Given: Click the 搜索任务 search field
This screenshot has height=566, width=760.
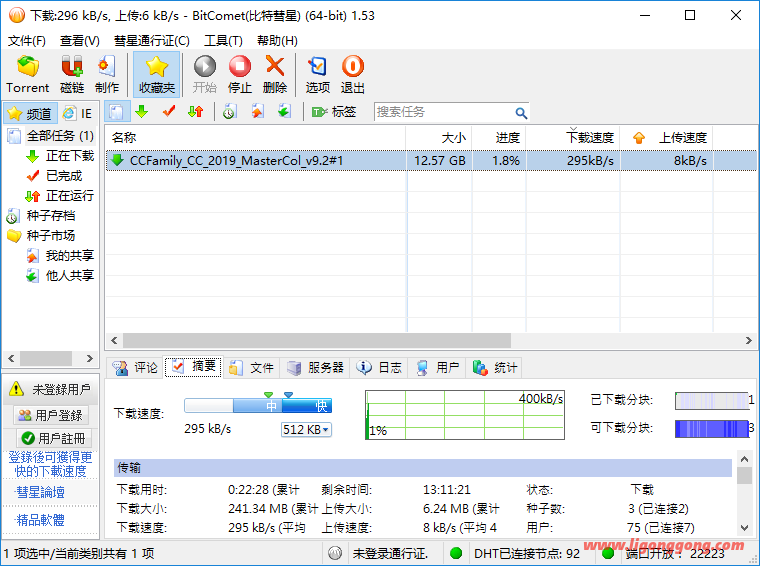Looking at the screenshot, I should click(443, 112).
